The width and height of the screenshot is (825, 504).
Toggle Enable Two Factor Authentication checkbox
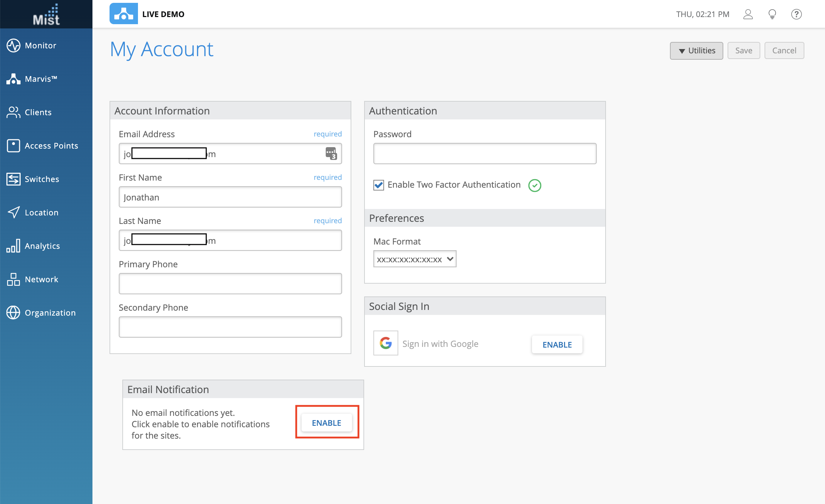click(379, 185)
